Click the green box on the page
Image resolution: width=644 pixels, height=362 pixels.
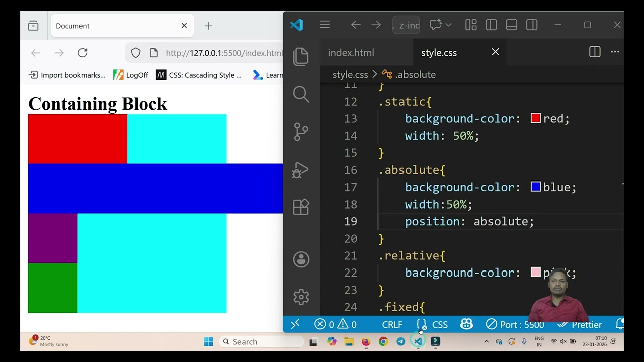pos(53,288)
